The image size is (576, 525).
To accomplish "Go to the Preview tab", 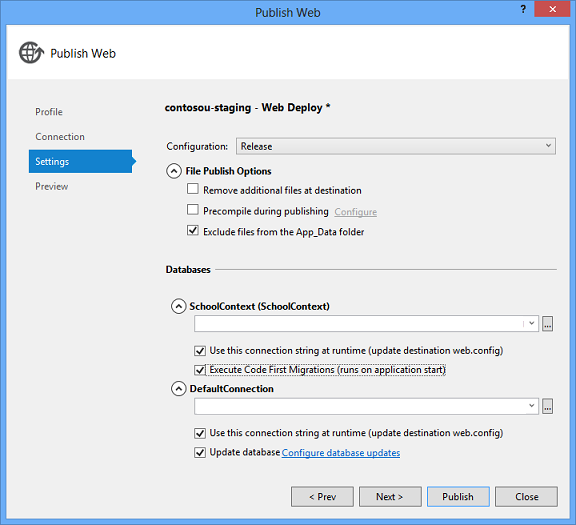I will (52, 186).
